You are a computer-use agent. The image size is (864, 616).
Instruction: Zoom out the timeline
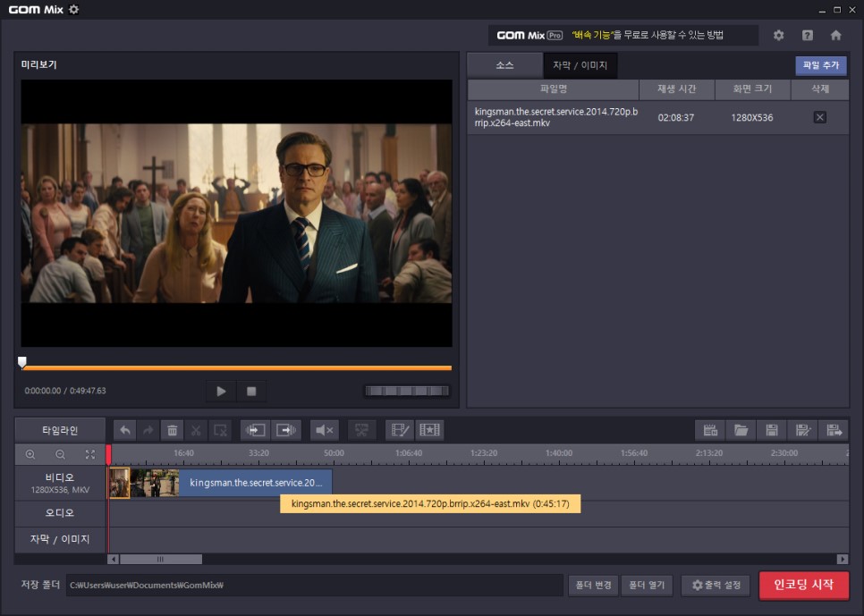click(x=60, y=454)
